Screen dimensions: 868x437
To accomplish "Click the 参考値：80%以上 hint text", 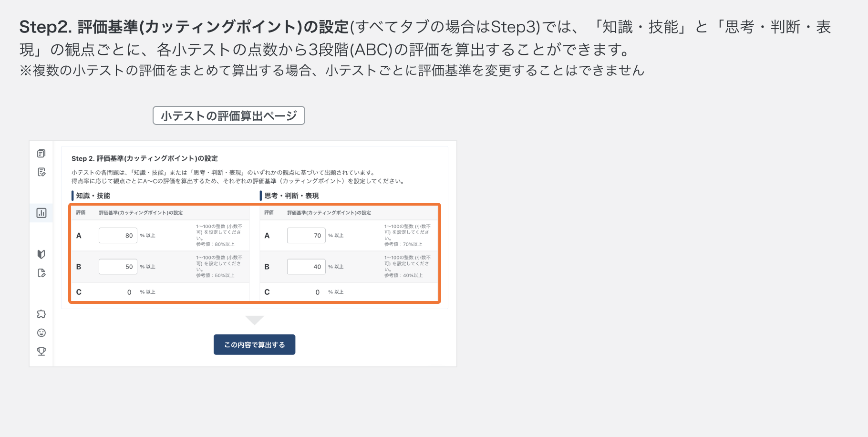I will [x=215, y=244].
